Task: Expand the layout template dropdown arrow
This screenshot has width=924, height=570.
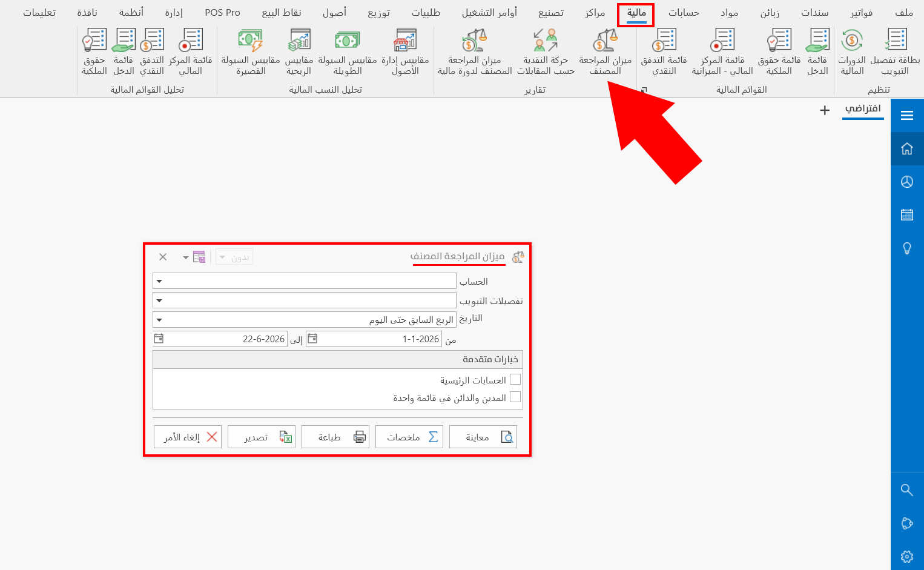Action: [x=185, y=257]
